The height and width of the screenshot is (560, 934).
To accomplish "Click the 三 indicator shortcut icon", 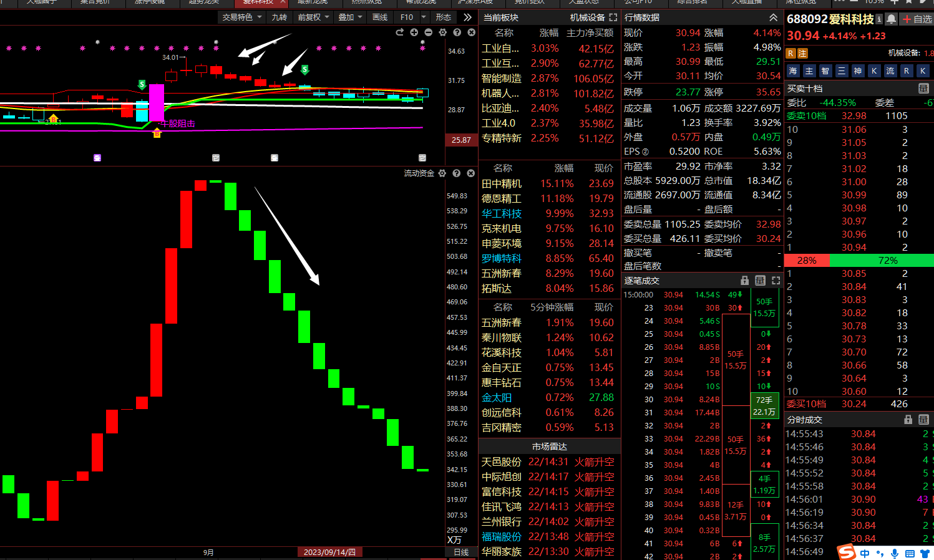I will click(x=842, y=71).
